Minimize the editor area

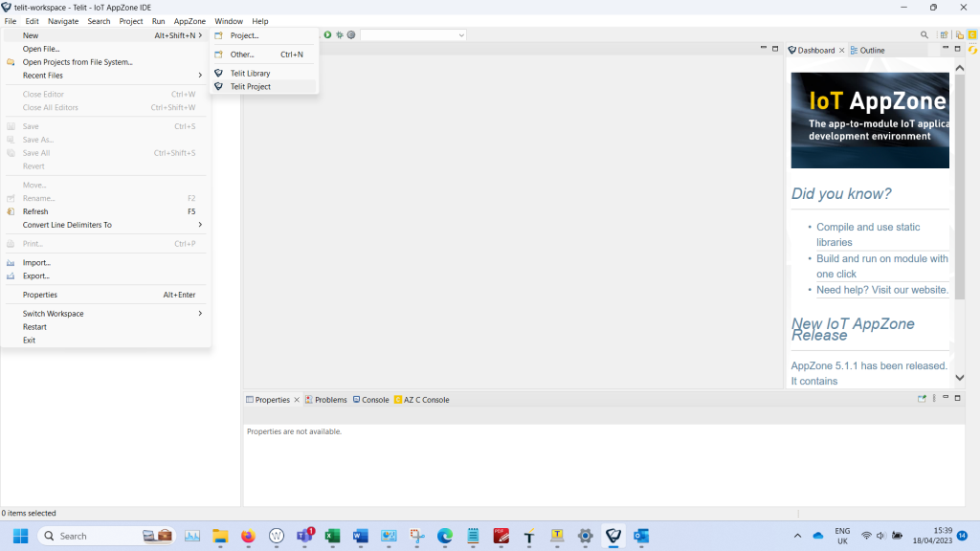pos(763,48)
